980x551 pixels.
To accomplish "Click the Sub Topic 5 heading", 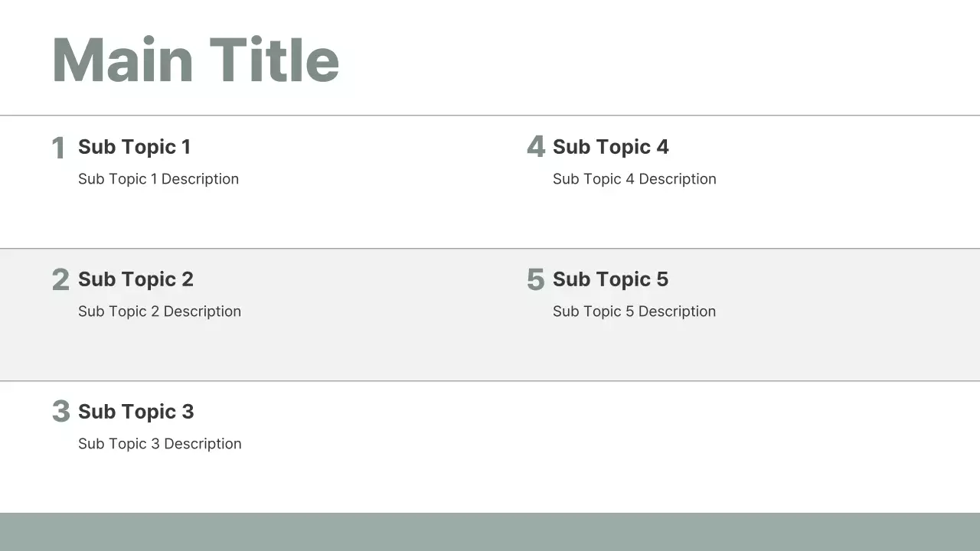I will (610, 279).
